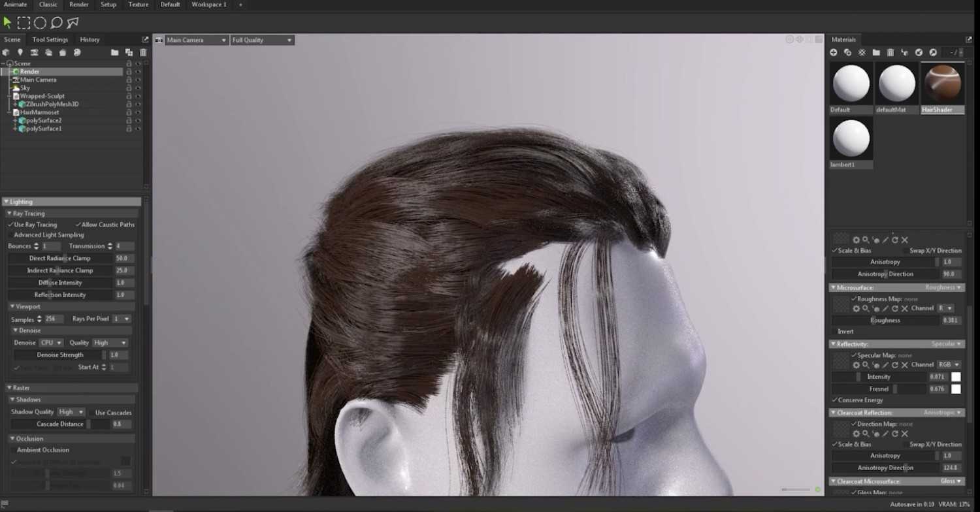The height and width of the screenshot is (512, 980).
Task: Select the arrow selection tool
Action: [7, 23]
